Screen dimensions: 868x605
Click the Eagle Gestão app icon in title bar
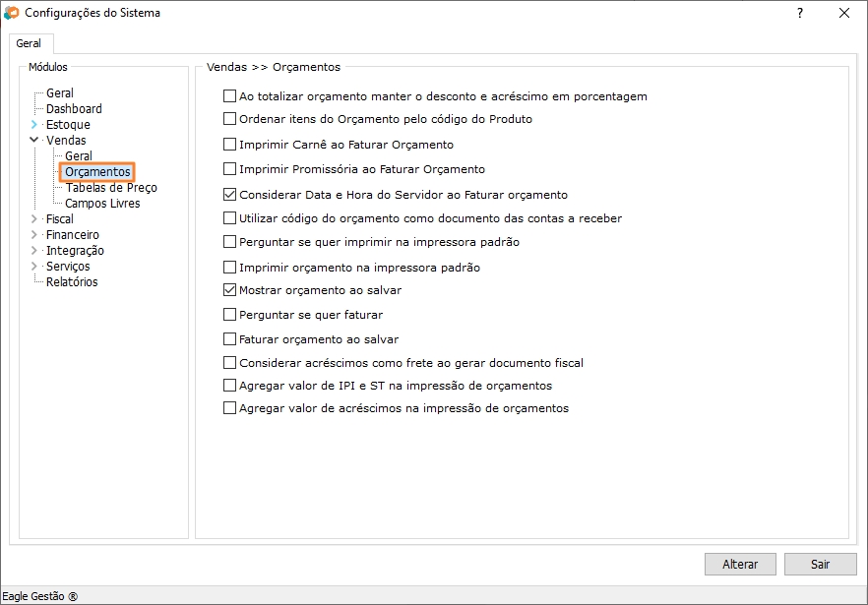coord(11,13)
